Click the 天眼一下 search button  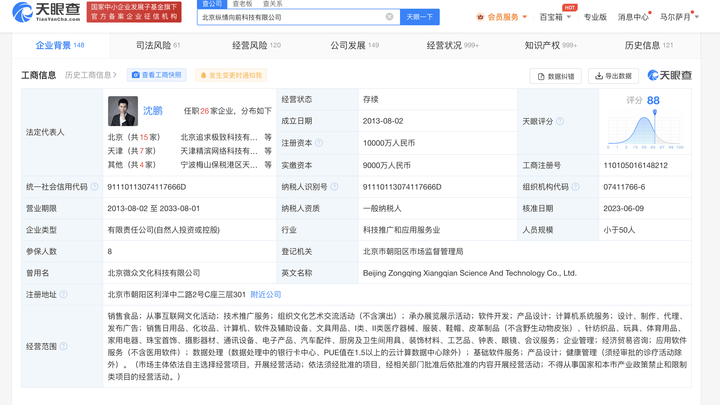420,17
